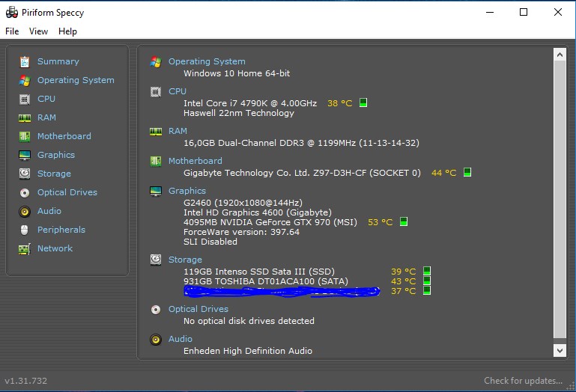Click the green indicator next to TOSHIBA 43 °C
Image resolution: width=576 pixels, height=392 pixels.
point(427,281)
